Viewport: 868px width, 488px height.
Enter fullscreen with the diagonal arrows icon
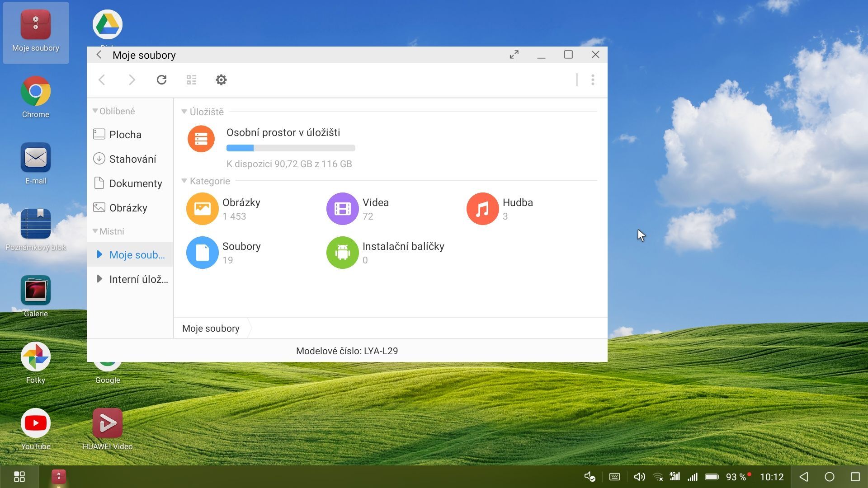(514, 55)
